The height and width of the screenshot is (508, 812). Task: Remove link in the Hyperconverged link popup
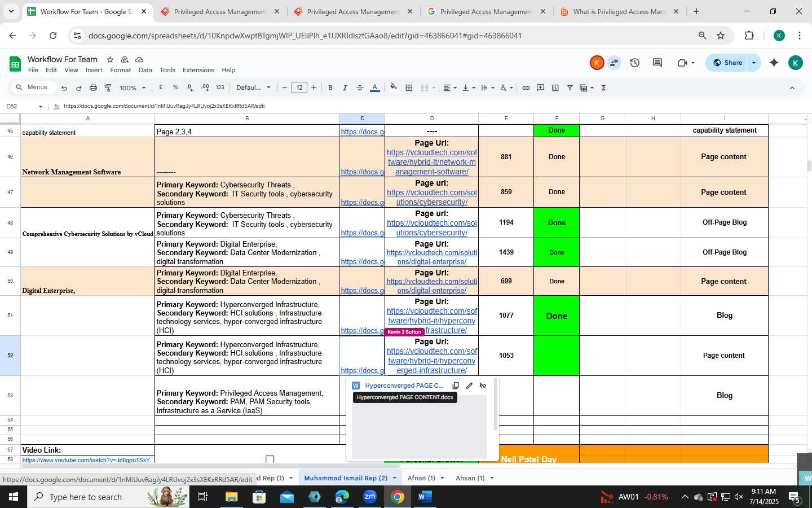point(483,386)
